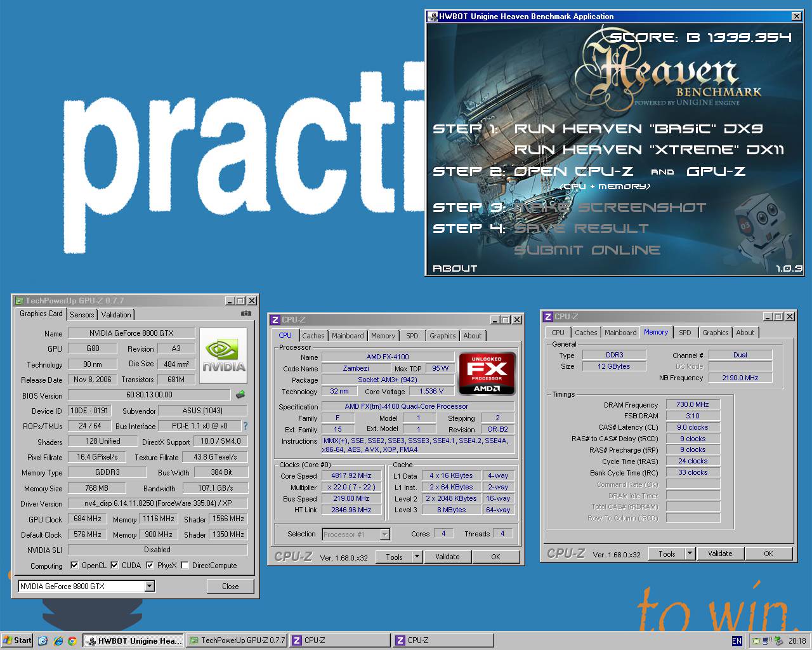Open the Memory tab in CPU-Z CPU window
Viewport: 812px width, 650px height.
click(383, 336)
